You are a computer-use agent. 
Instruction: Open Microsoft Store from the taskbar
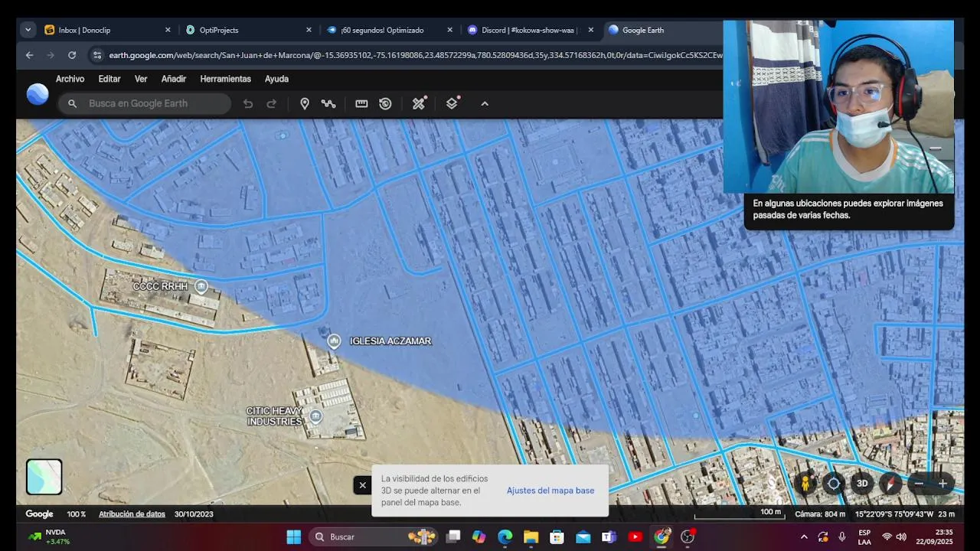[557, 537]
